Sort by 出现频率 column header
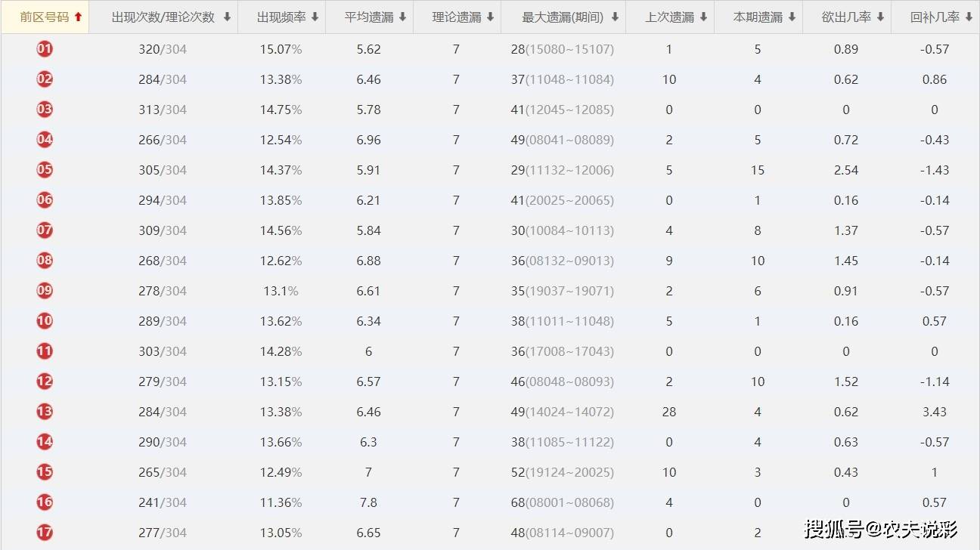The width and height of the screenshot is (980, 550). 281,17
